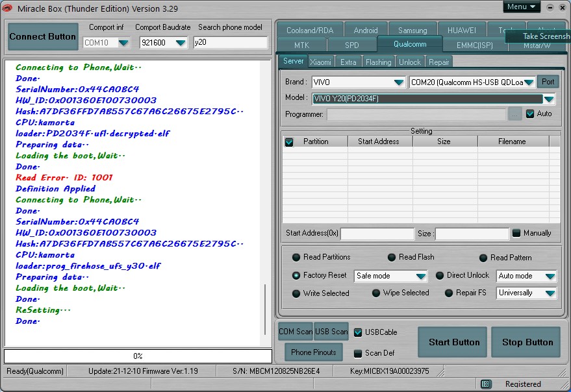Click the 'ReSetting...' log line
The image size is (571, 392).
43,310
